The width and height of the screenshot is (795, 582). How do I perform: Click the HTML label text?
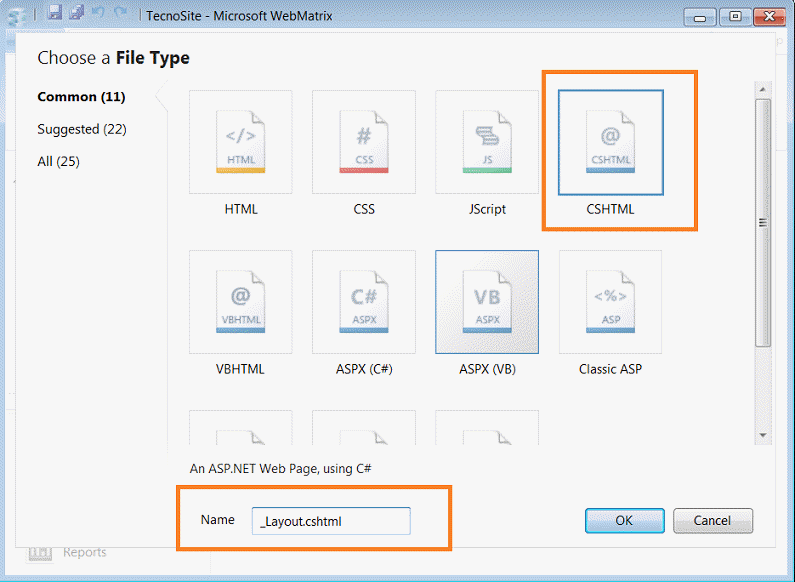pyautogui.click(x=241, y=209)
